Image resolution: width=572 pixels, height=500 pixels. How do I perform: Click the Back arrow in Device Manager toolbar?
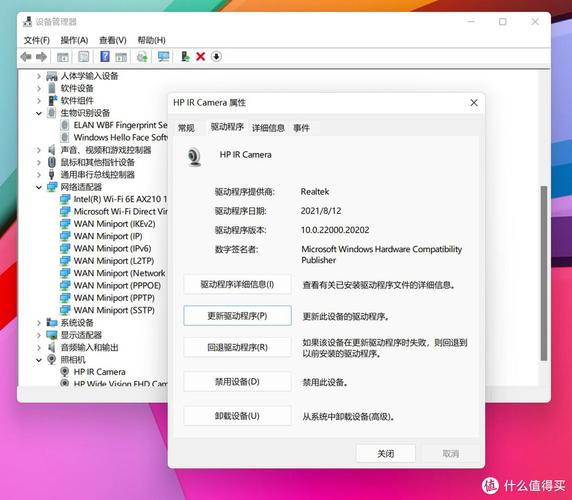click(x=26, y=57)
